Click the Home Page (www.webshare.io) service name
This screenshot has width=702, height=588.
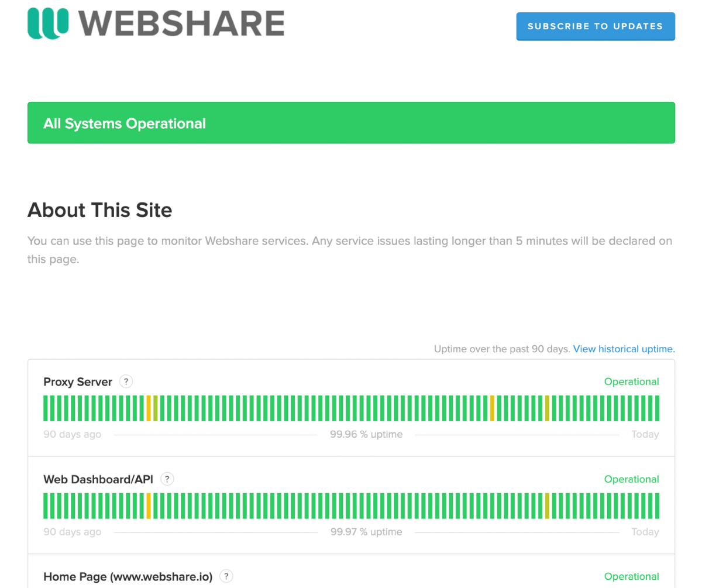(129, 576)
